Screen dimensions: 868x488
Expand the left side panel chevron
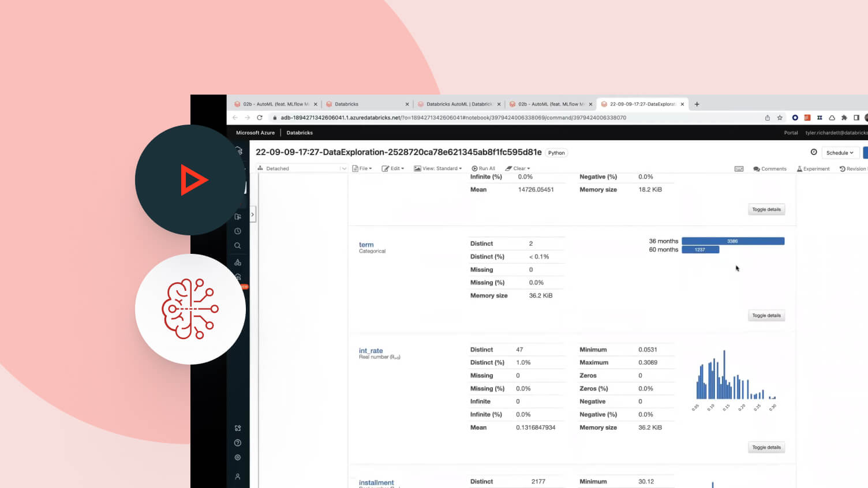(252, 215)
